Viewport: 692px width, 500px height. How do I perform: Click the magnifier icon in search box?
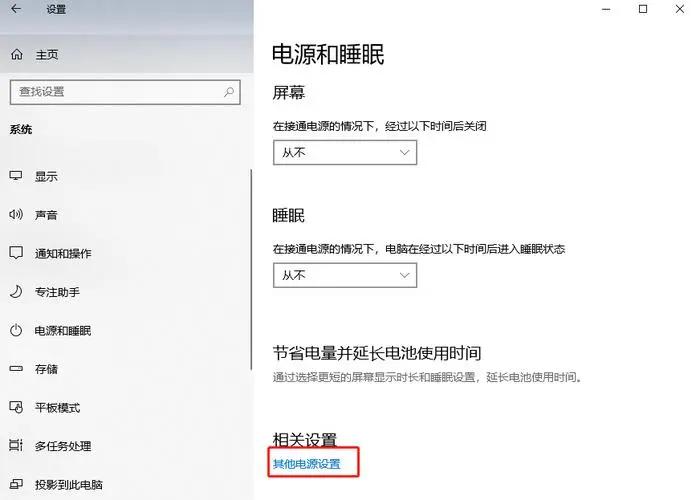229,92
